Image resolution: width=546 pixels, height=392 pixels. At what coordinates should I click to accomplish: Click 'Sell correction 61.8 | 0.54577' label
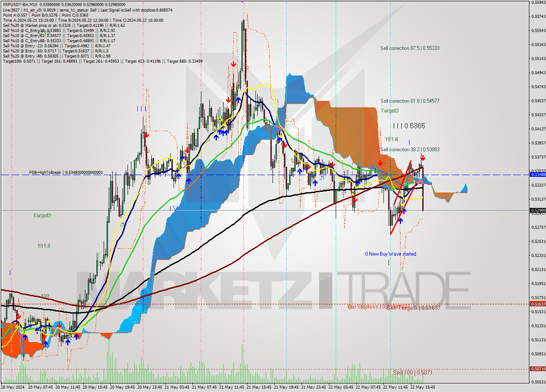[x=410, y=101]
